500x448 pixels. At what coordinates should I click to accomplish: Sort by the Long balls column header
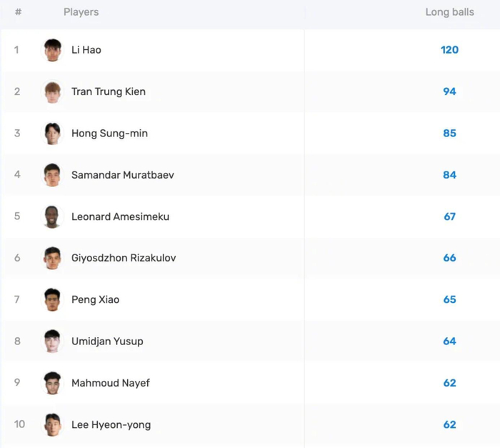(x=449, y=12)
